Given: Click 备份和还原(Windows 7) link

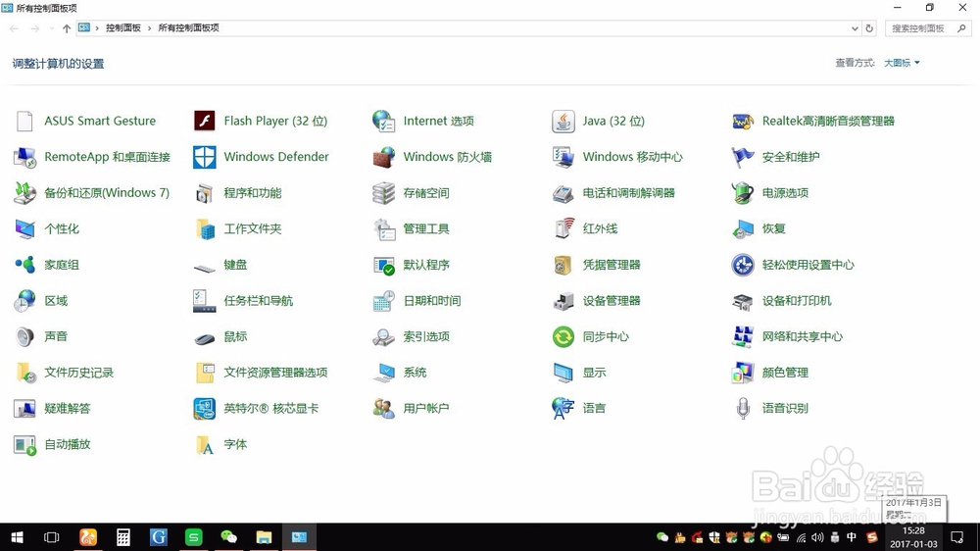Looking at the screenshot, I should [107, 192].
